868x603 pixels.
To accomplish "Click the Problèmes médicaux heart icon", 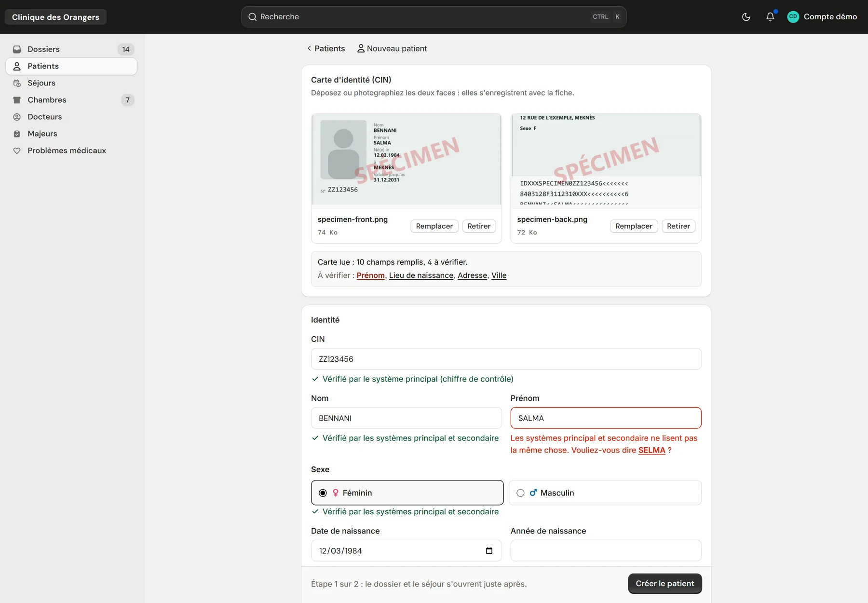I will [17, 151].
